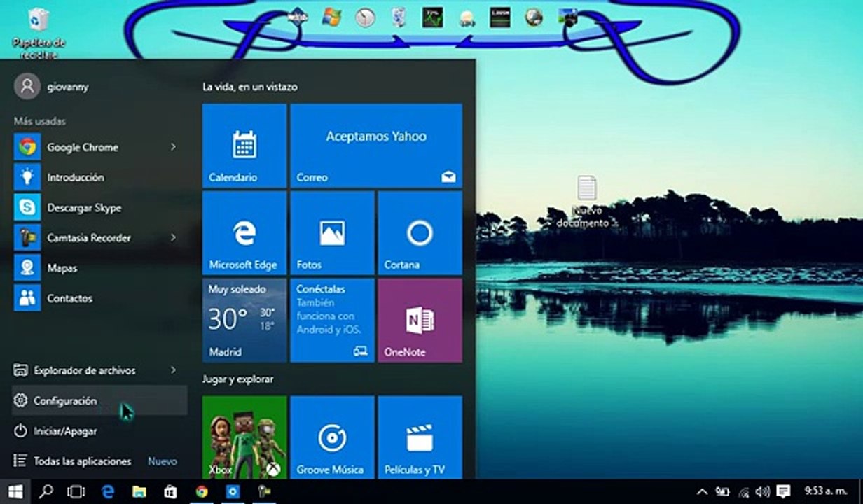863x504 pixels.
Task: Click the globe icon in dock
Action: [x=534, y=17]
